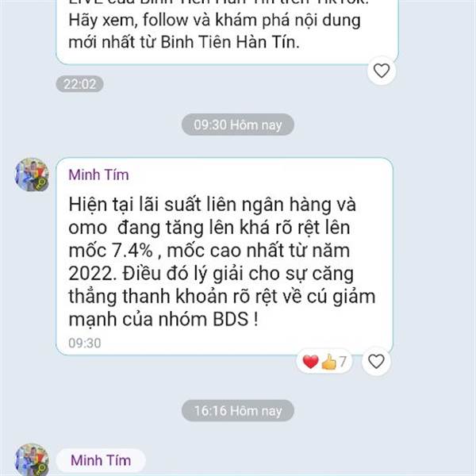Image resolution: width=476 pixels, height=476 pixels.
Task: Select the message about 'lãi suất liên ngân hàng'
Action: [x=225, y=256]
